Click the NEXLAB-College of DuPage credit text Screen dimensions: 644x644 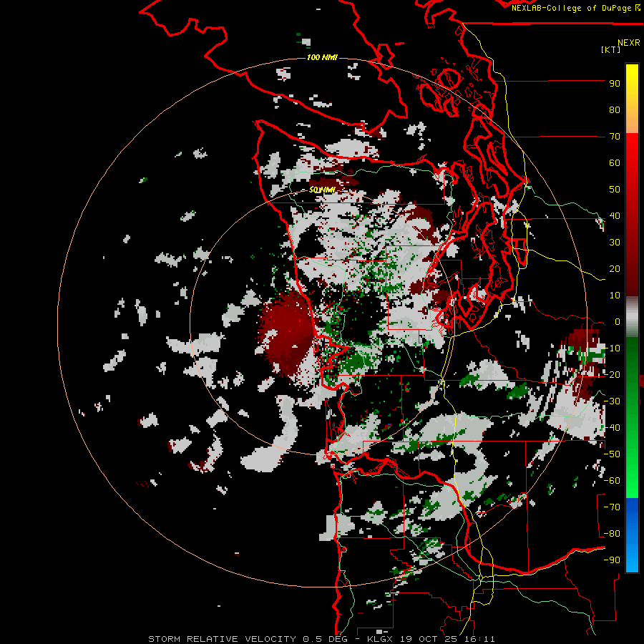[575, 8]
